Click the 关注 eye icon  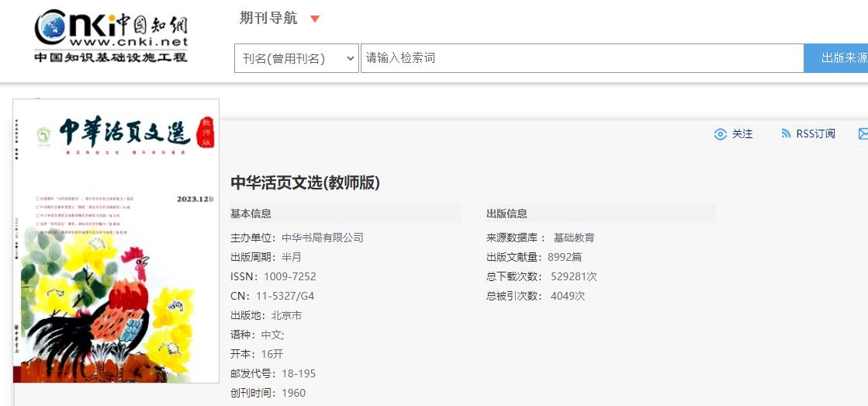click(x=720, y=134)
